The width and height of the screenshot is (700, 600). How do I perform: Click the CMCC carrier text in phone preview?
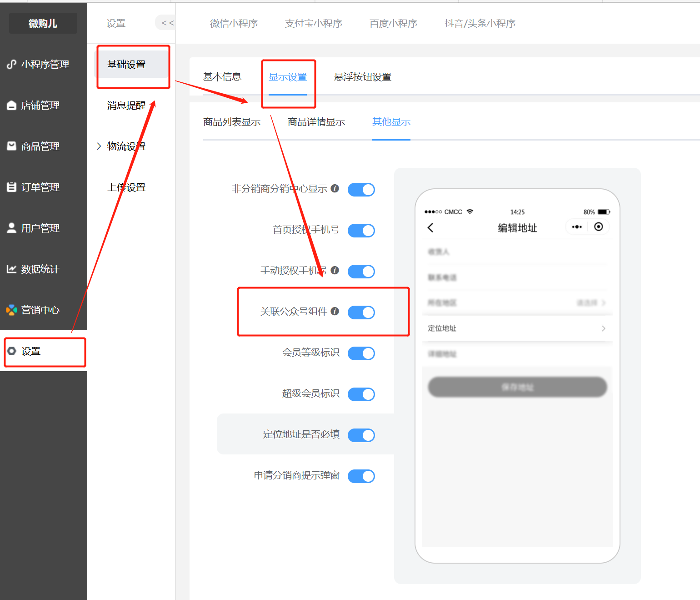(x=453, y=212)
